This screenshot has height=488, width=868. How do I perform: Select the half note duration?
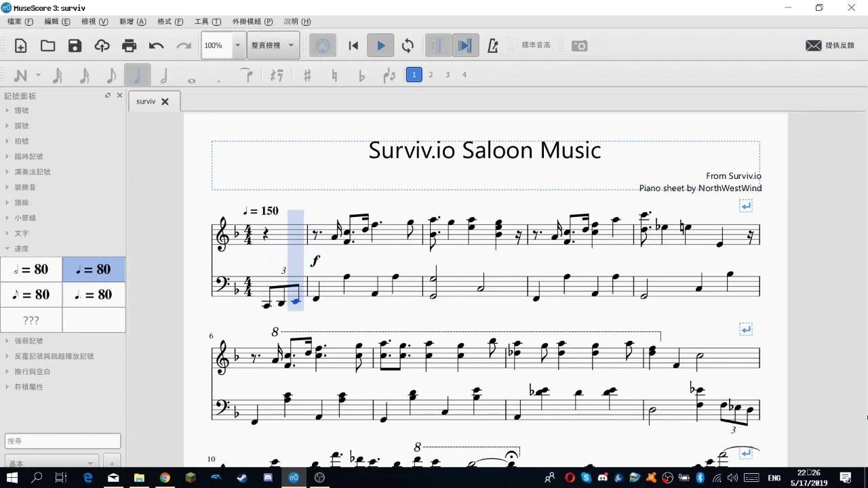pos(164,75)
